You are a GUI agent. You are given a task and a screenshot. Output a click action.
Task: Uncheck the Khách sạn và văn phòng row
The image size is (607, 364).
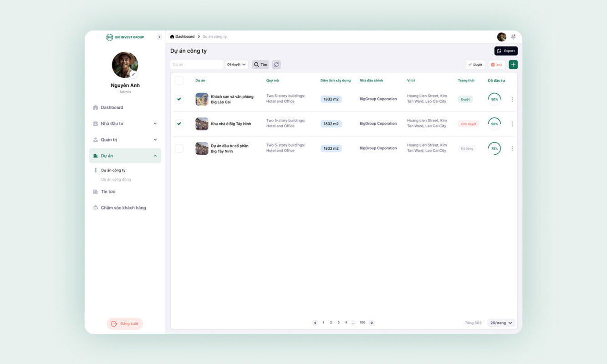click(x=179, y=99)
